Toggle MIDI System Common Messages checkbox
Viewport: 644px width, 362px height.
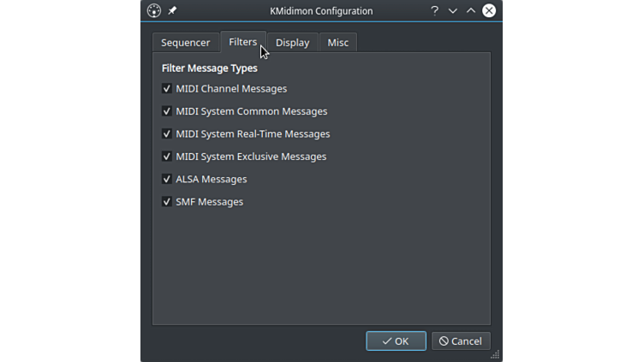[167, 111]
